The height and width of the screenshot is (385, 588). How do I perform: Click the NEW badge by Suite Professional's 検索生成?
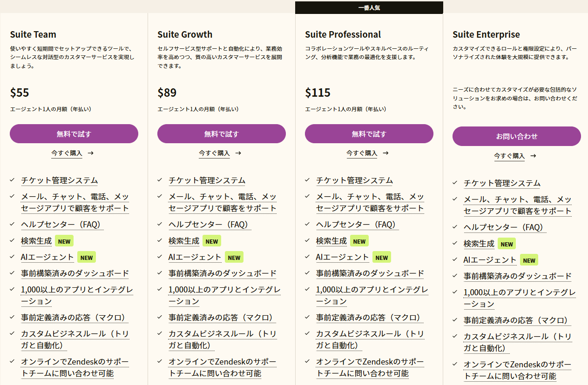click(x=359, y=241)
